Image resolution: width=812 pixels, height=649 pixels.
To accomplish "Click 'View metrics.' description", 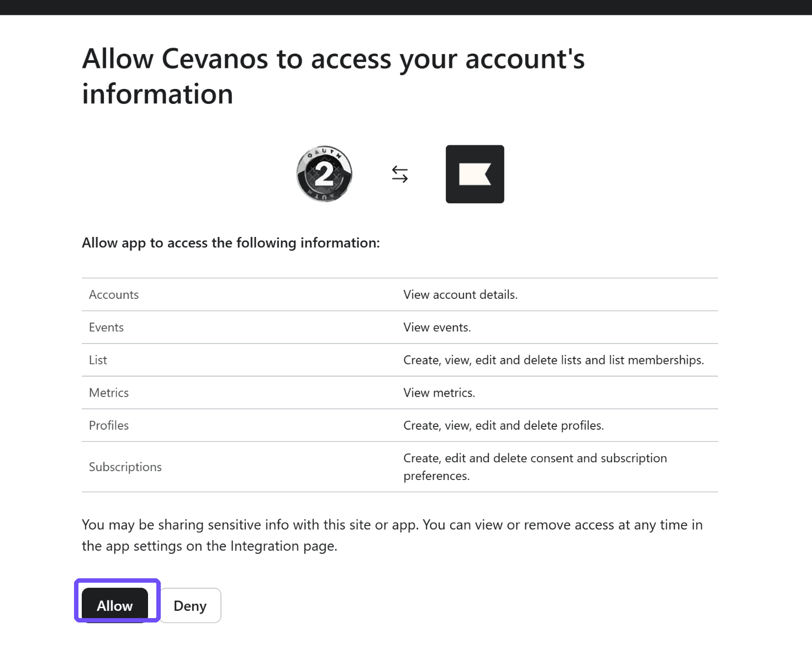I will [x=439, y=393].
